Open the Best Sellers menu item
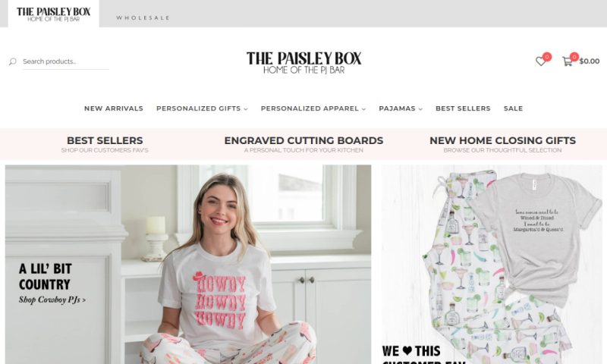Viewport: 607px width, 364px height. point(463,108)
